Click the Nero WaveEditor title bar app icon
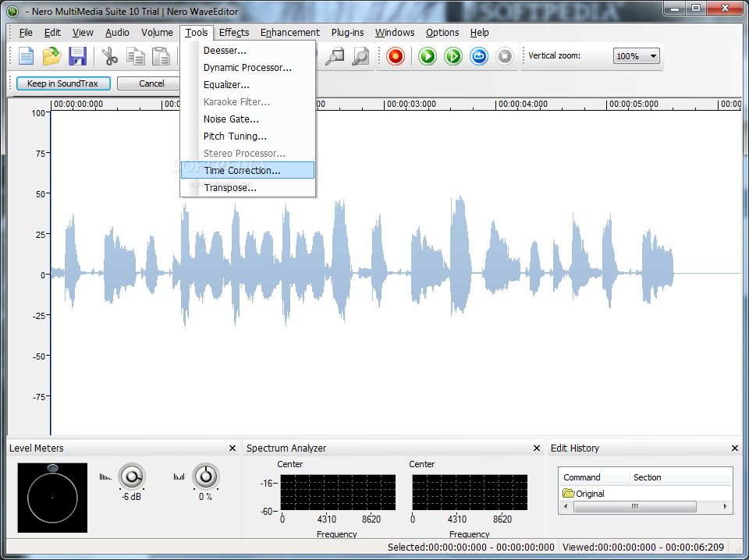The height and width of the screenshot is (560, 749). 13,10
